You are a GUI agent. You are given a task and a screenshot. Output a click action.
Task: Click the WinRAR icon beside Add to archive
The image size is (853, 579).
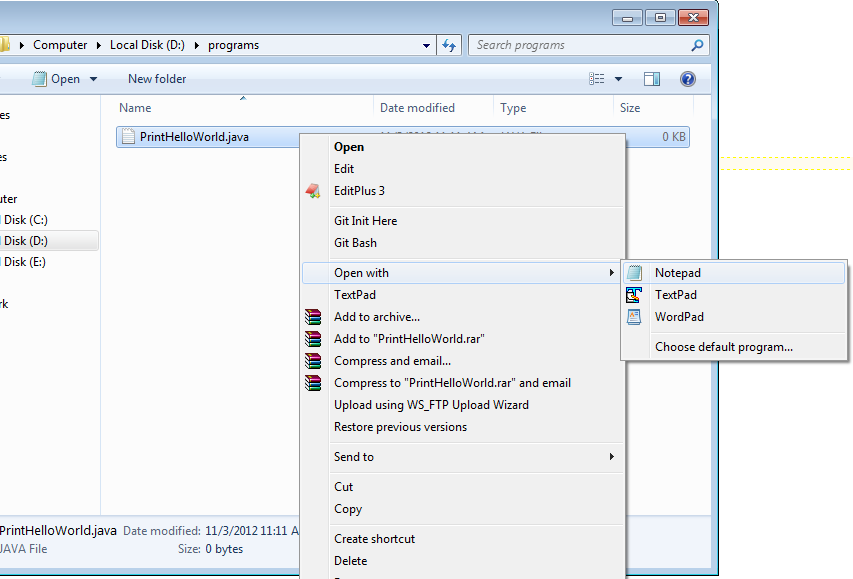click(313, 317)
